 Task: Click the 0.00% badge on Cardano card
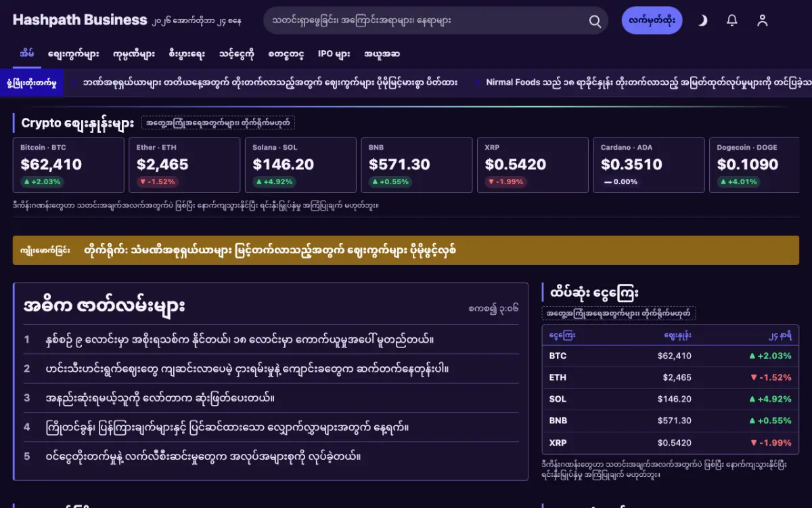click(x=621, y=182)
